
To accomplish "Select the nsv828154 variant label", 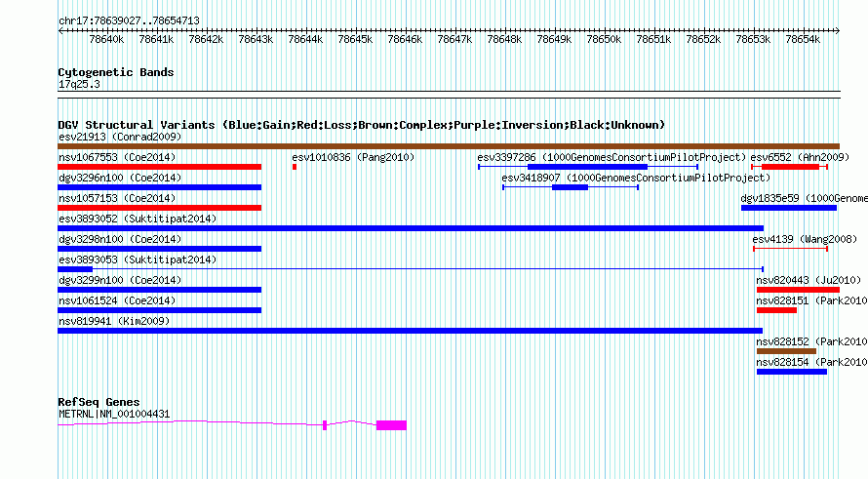I will (x=811, y=363).
